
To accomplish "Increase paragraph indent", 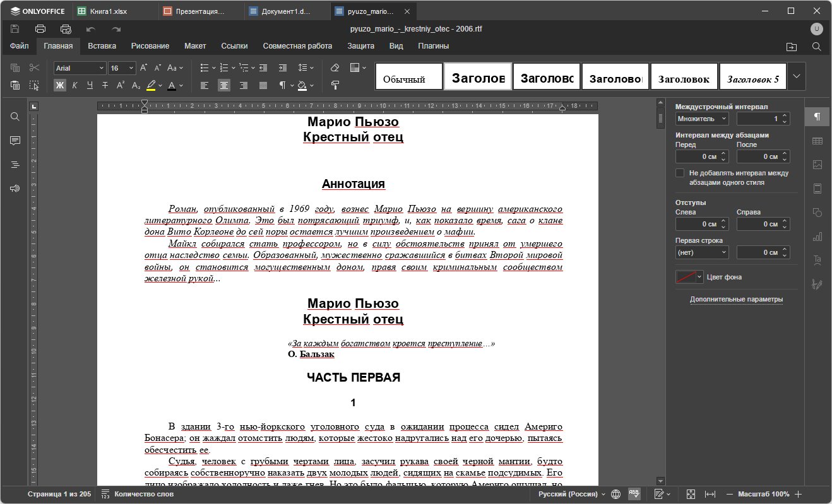I will pyautogui.click(x=283, y=67).
